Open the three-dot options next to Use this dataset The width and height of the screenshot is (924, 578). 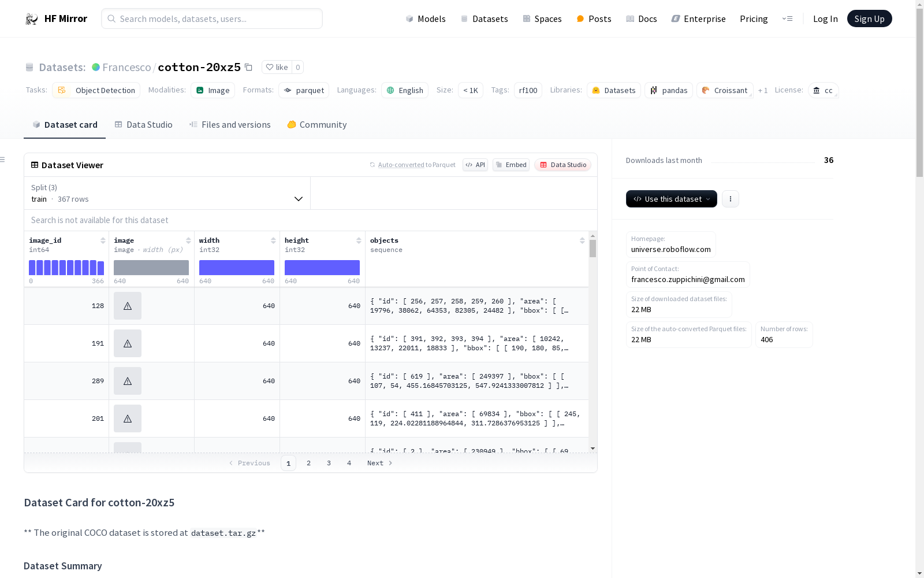[x=731, y=199]
